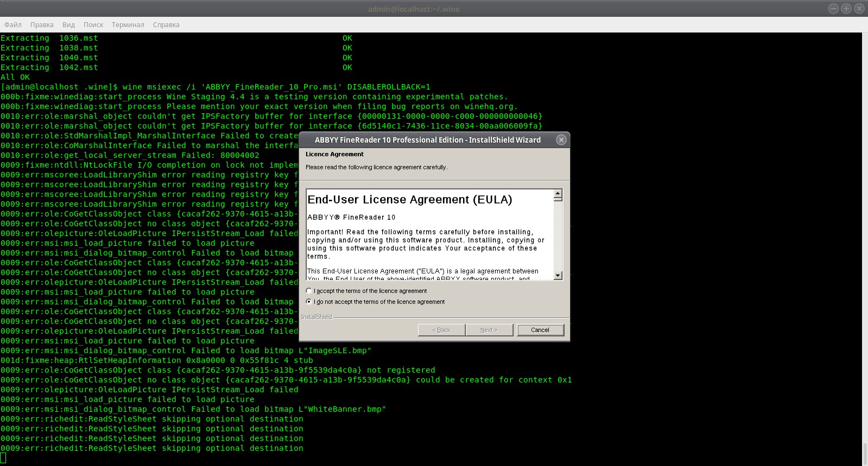Click the 'All OK' terminal line
Screen dimensions: 868x466
tap(15, 77)
